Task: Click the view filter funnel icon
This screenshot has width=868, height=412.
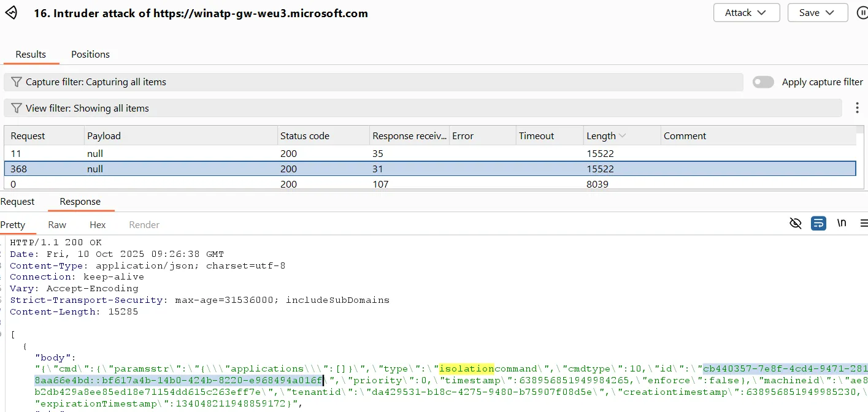Action: click(17, 109)
